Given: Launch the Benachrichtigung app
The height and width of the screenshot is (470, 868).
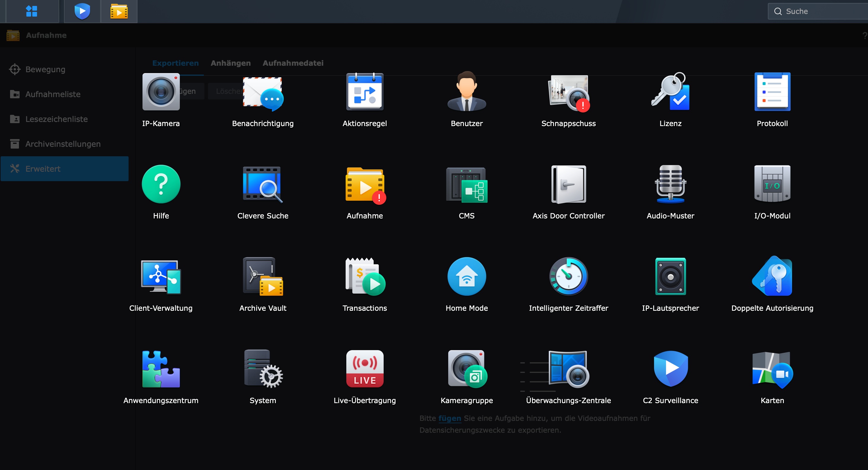Looking at the screenshot, I should click(x=262, y=93).
